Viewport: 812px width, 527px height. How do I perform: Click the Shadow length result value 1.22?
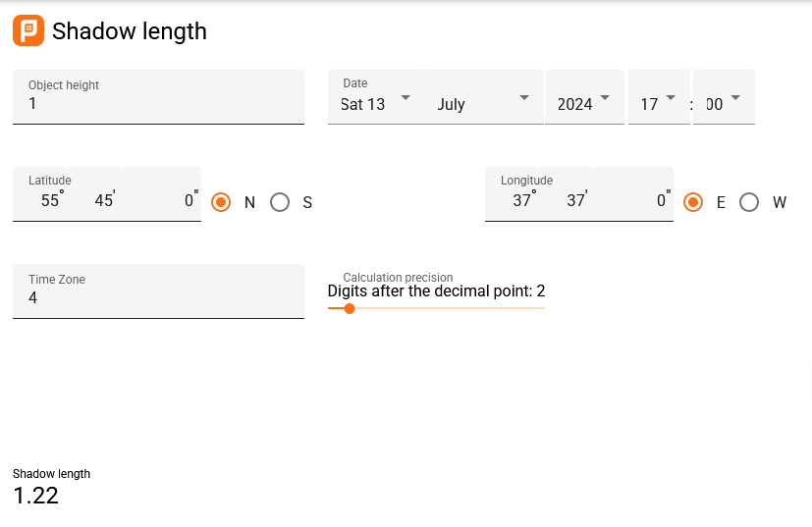click(35, 496)
